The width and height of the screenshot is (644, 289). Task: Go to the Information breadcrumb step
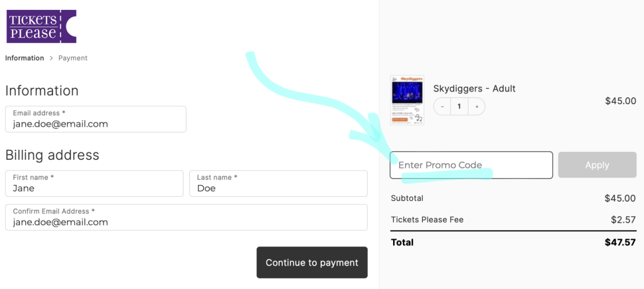click(25, 58)
